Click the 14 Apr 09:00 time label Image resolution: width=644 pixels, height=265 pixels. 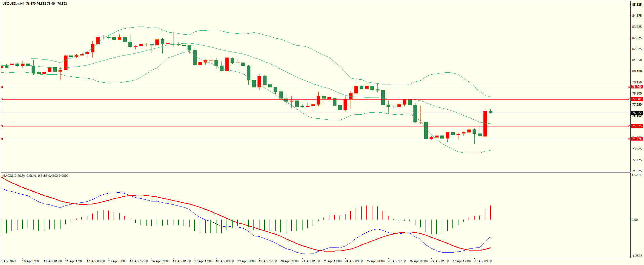click(160, 261)
